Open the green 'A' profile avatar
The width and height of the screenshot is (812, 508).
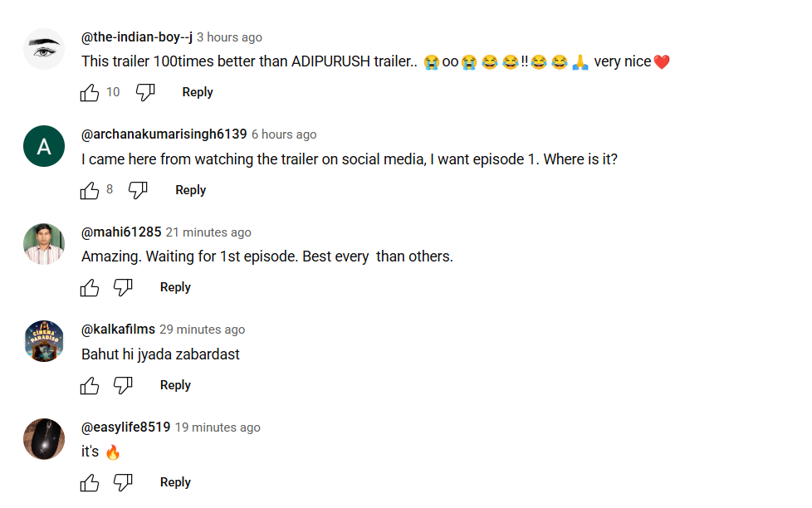[x=44, y=146]
